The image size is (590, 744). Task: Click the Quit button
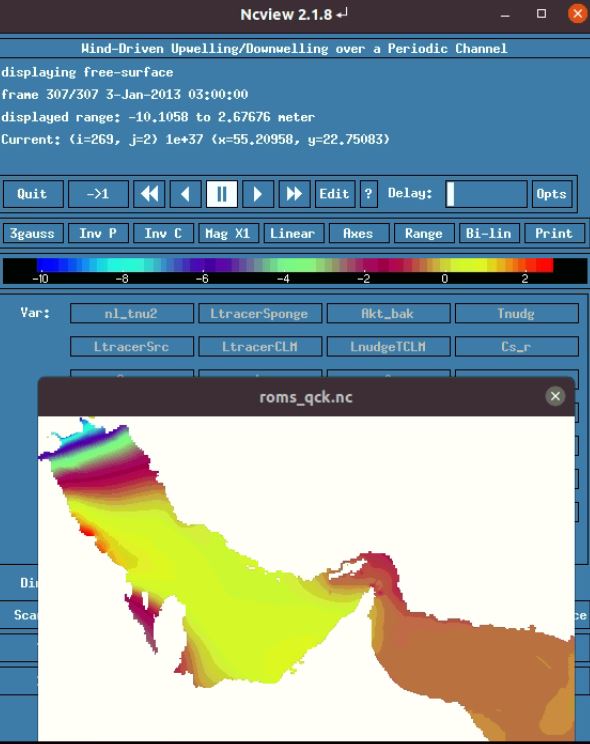pos(33,194)
